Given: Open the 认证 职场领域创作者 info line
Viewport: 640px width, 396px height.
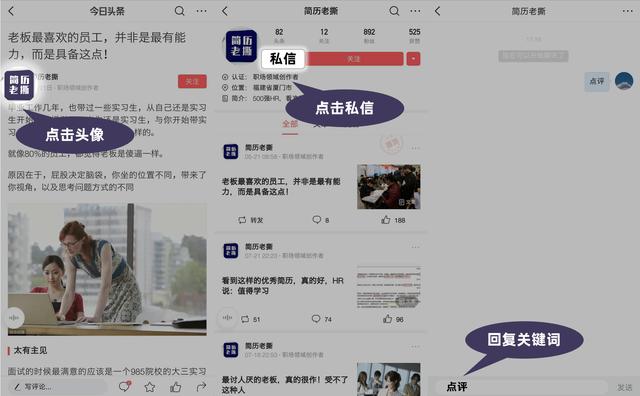Looking at the screenshot, I should [x=260, y=77].
